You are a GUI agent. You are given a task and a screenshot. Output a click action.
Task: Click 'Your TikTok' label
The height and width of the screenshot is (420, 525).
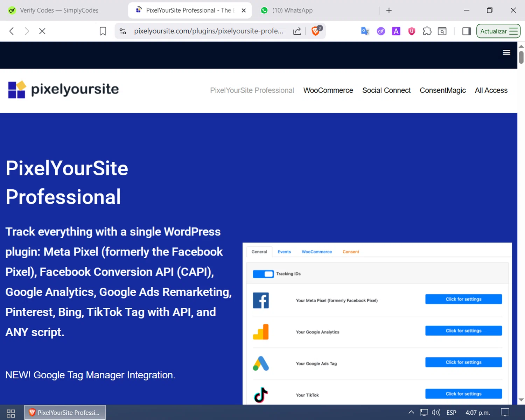pyautogui.click(x=307, y=395)
